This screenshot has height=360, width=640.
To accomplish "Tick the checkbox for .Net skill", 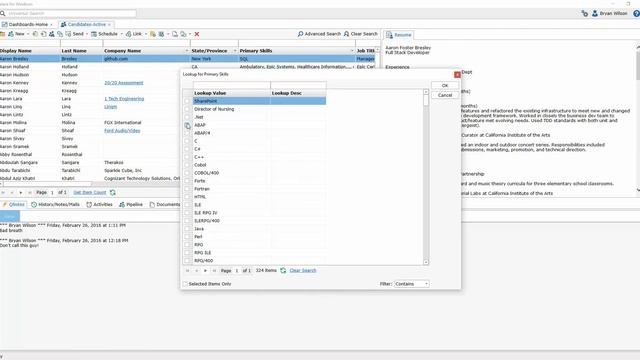I will (187, 117).
